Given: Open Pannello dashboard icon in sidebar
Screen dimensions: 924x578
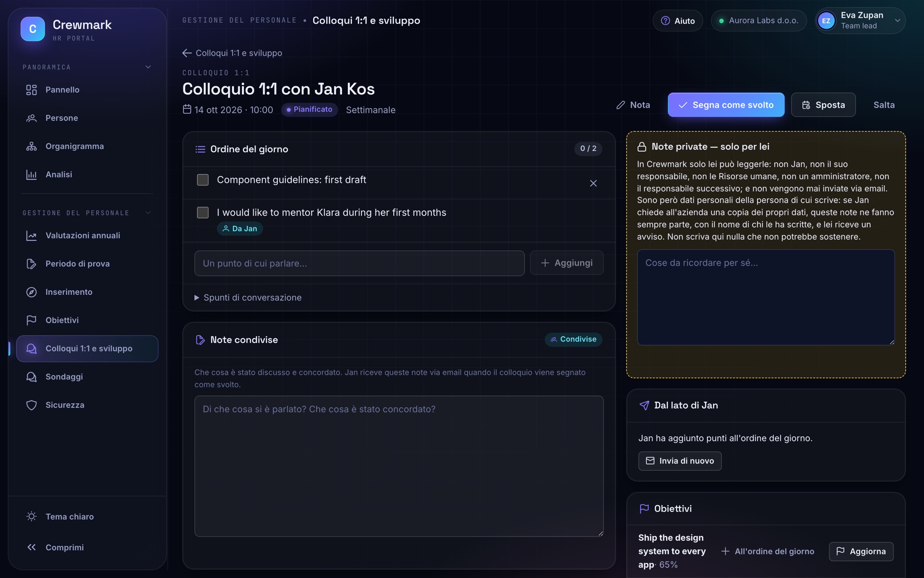Looking at the screenshot, I should point(31,90).
